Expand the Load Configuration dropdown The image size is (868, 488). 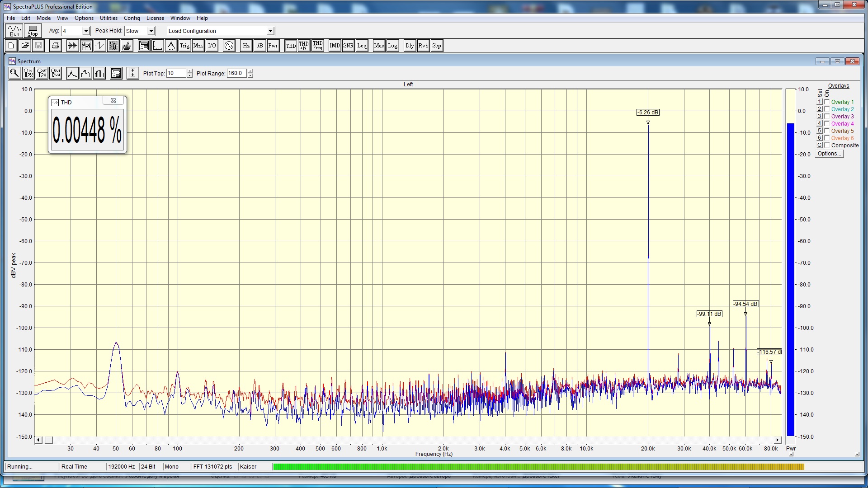pos(270,31)
